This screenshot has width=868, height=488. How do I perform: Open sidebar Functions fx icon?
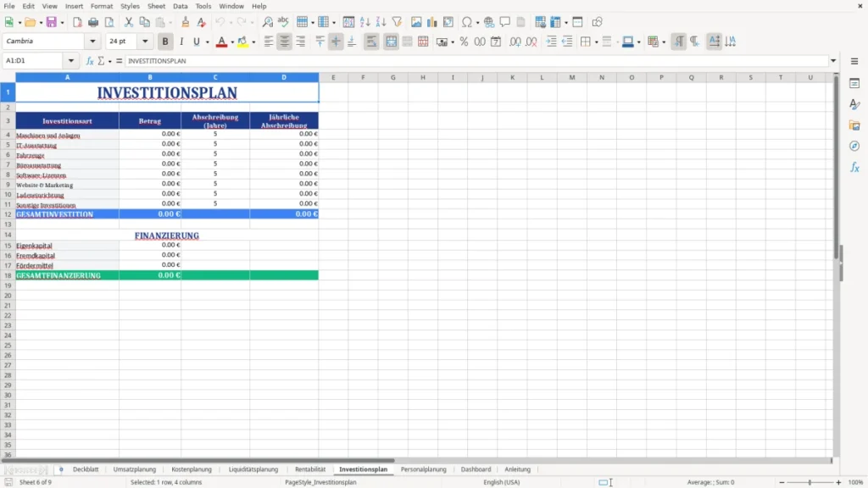click(x=854, y=167)
